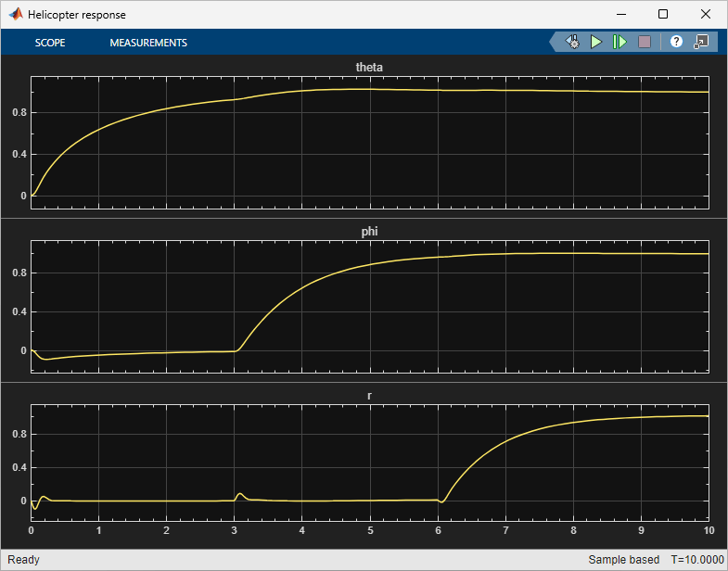Click inside the theta plot area

pyautogui.click(x=369, y=144)
